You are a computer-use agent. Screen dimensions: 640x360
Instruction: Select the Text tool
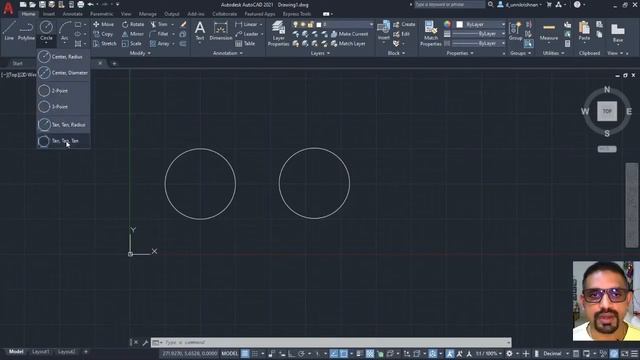[x=200, y=31]
